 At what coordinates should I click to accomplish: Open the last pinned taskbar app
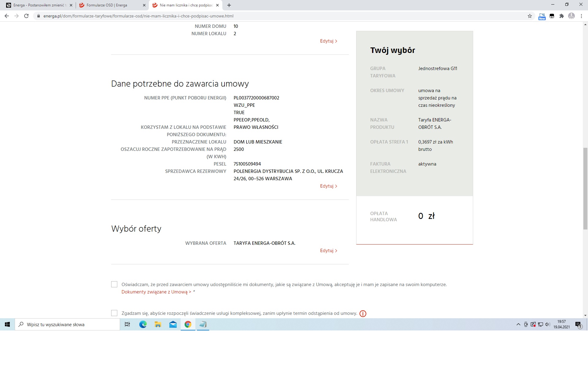point(203,324)
